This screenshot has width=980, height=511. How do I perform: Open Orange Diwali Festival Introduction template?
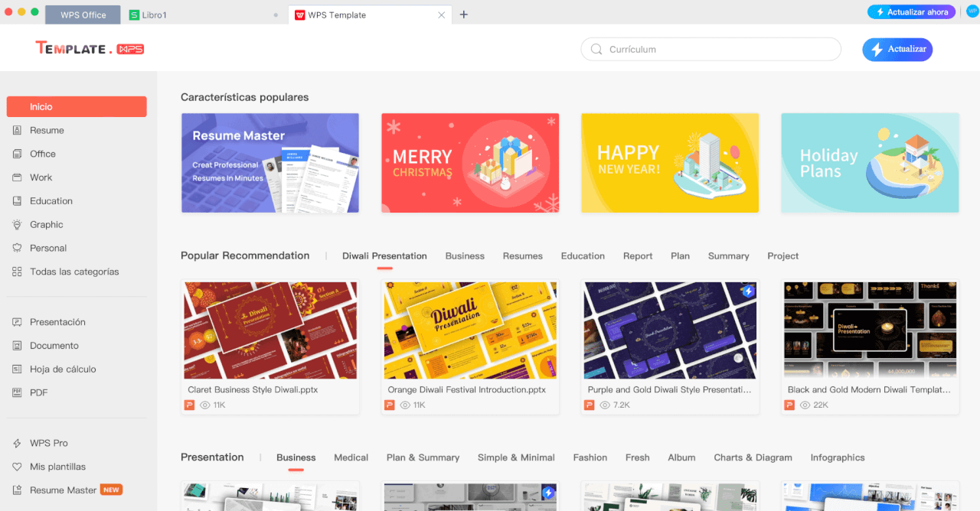click(470, 331)
